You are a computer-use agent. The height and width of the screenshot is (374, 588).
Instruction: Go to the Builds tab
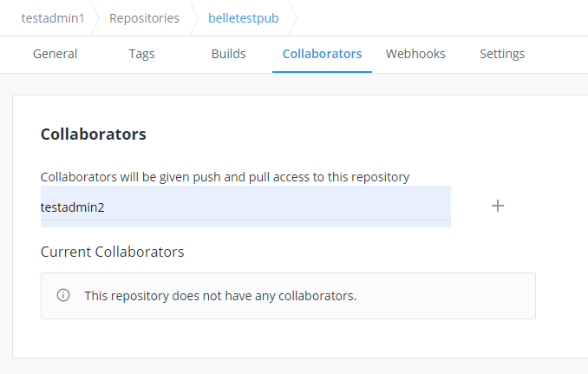tap(228, 54)
